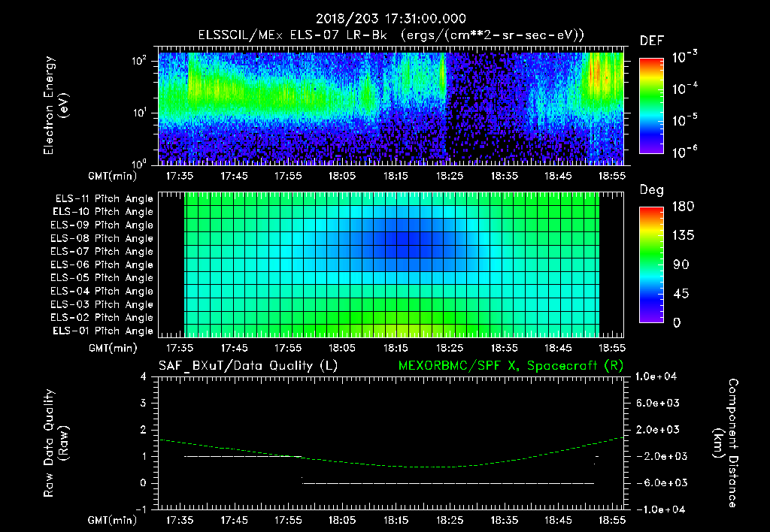Click the 18:45 time label under the spectrogram

(558, 176)
